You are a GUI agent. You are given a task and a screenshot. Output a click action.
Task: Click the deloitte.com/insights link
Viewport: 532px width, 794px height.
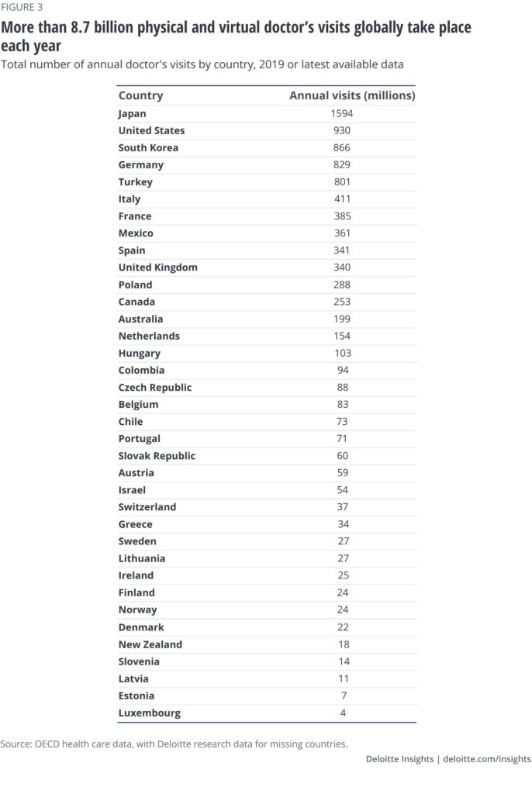[487, 759]
